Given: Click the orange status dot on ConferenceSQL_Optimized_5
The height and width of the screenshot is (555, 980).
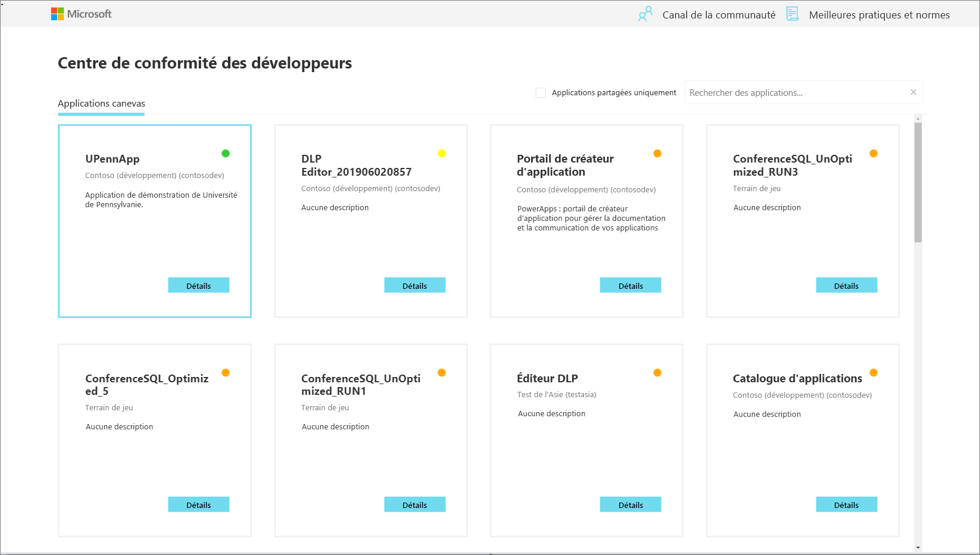Looking at the screenshot, I should click(226, 373).
